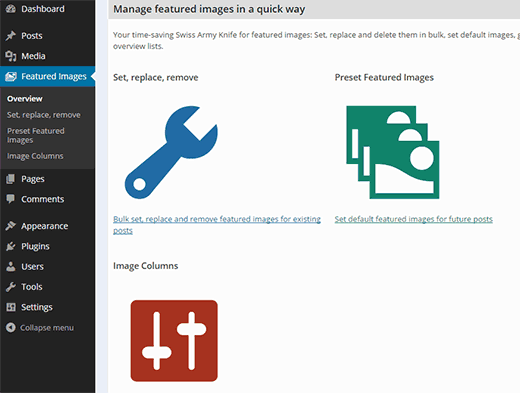
Task: Click the Collapse menu label
Action: (x=47, y=328)
